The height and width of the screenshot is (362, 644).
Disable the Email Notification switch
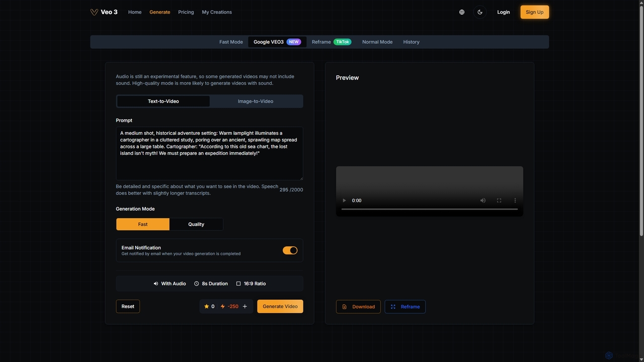(x=290, y=250)
